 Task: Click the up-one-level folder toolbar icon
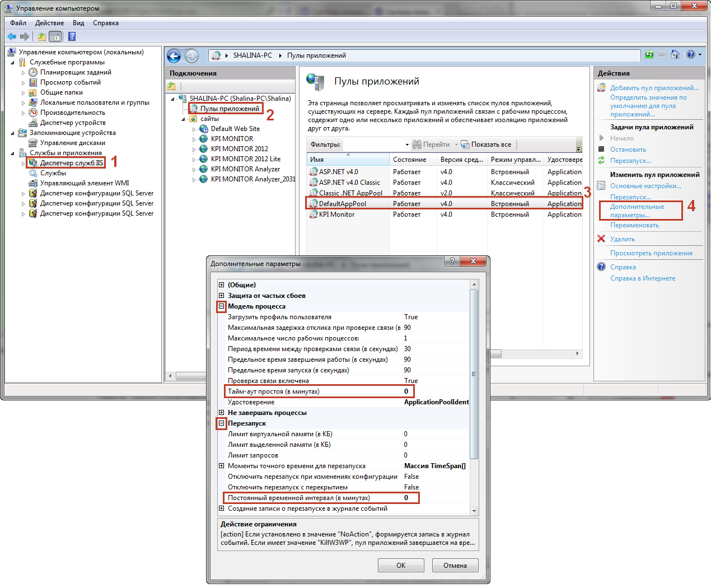coord(41,36)
